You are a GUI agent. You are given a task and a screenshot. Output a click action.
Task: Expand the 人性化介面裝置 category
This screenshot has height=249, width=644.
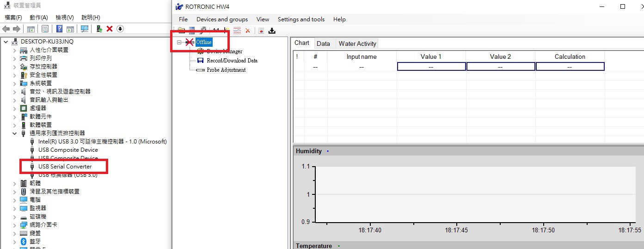tap(15, 50)
